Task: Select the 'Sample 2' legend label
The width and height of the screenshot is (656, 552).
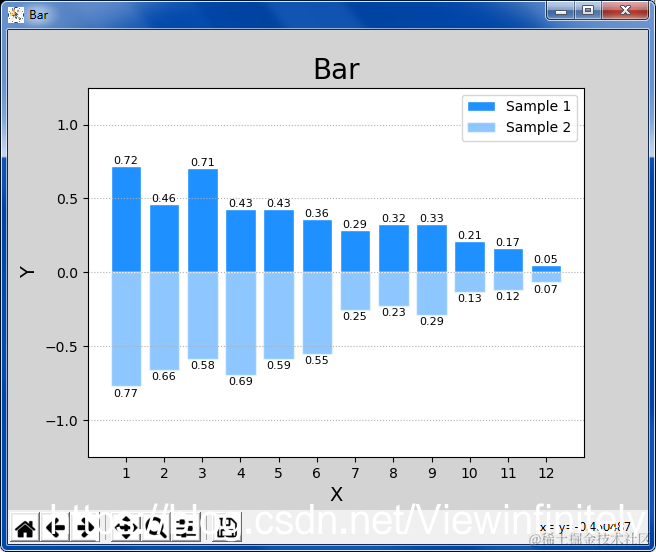Action: pos(538,127)
